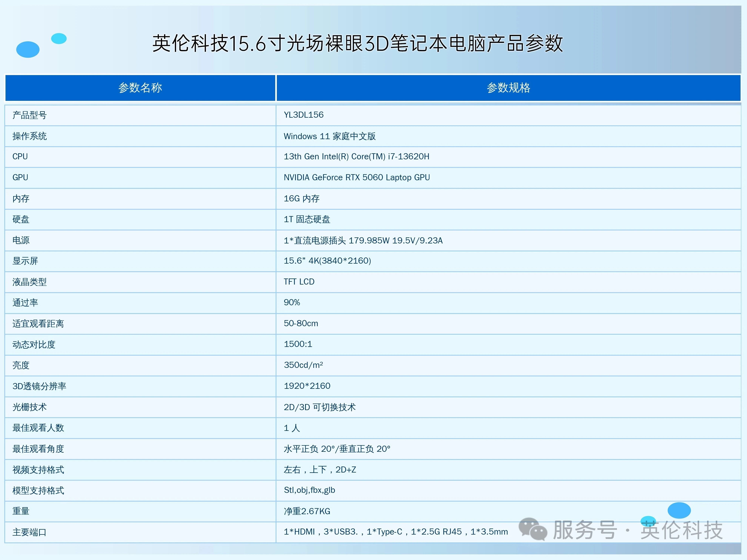Screen dimensions: 747x560
Task: Select the 350cd/m² brightness value
Action: point(303,365)
